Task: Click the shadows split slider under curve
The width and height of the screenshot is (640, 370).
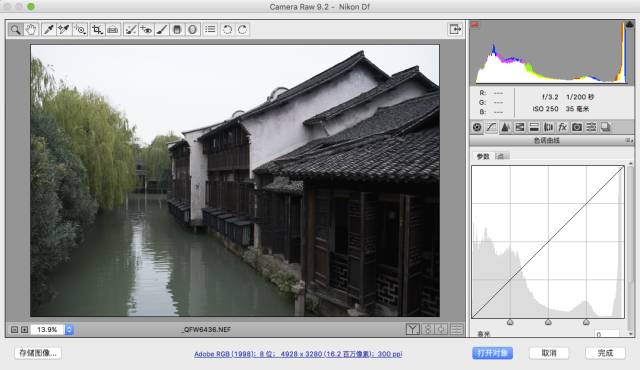Action: click(x=510, y=322)
